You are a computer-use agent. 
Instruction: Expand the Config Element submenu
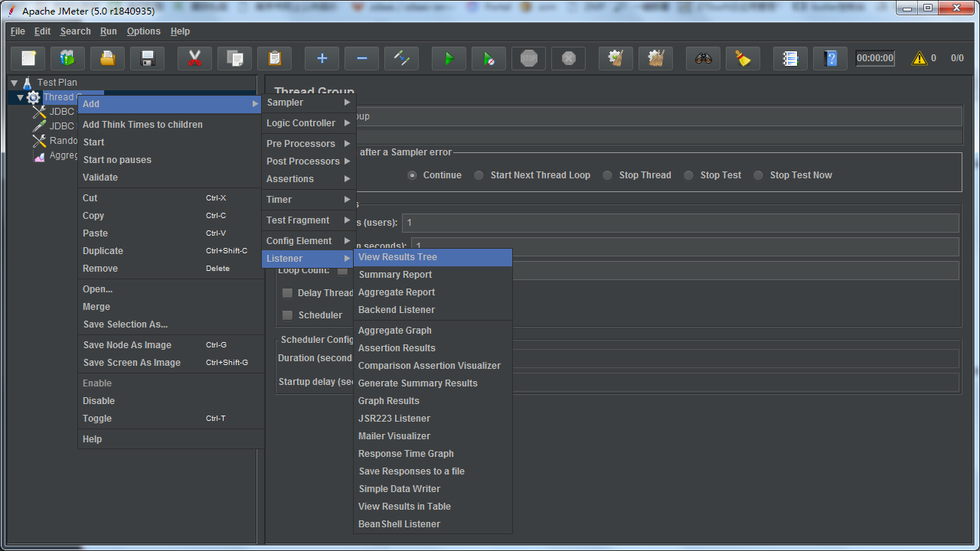pos(309,241)
